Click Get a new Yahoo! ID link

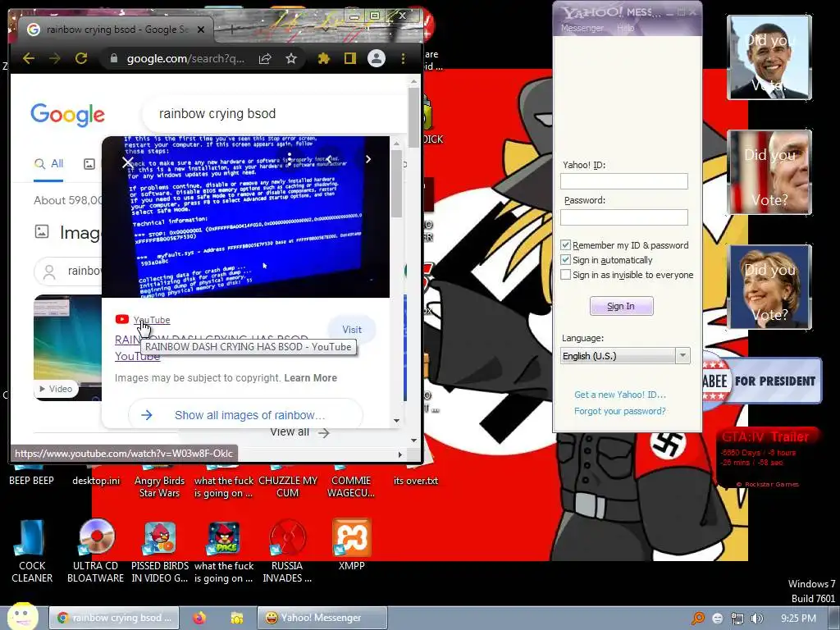(x=620, y=395)
